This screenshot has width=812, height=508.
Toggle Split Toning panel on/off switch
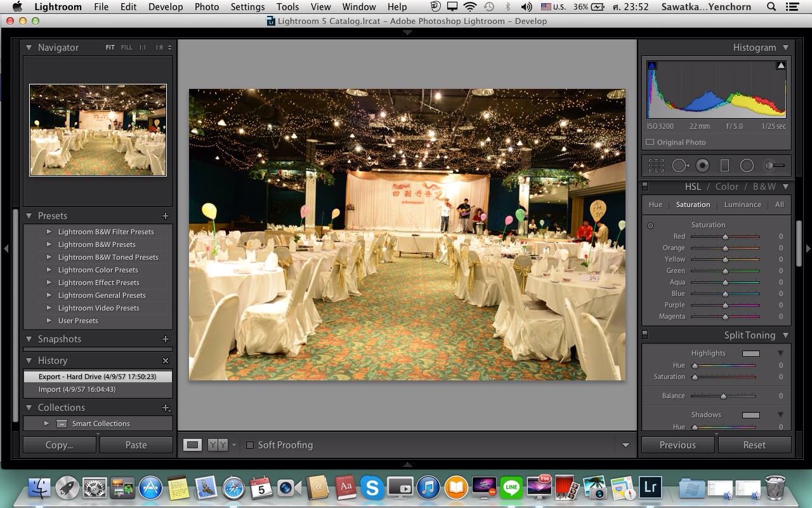coord(645,335)
